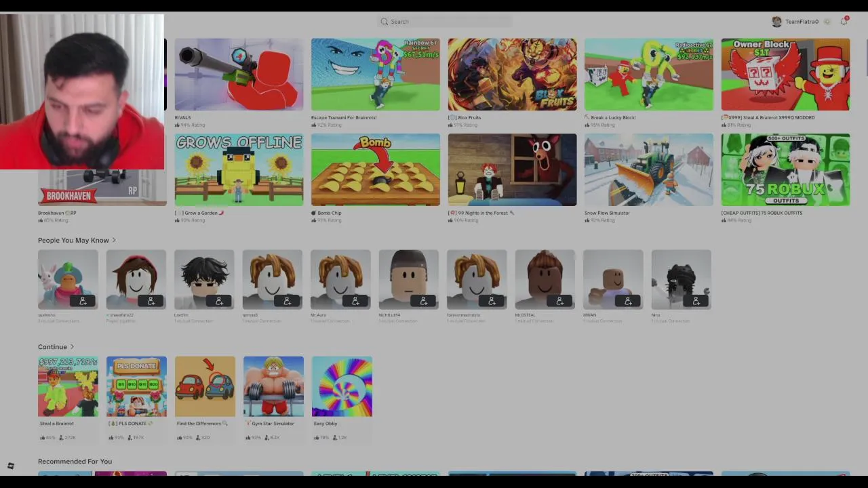The image size is (868, 488).
Task: Click the Mr.DSTEAL username text
Action: click(x=526, y=314)
